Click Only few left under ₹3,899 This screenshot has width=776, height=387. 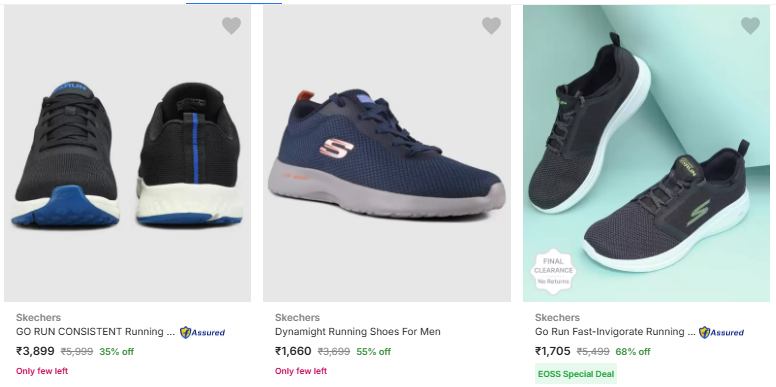42,371
